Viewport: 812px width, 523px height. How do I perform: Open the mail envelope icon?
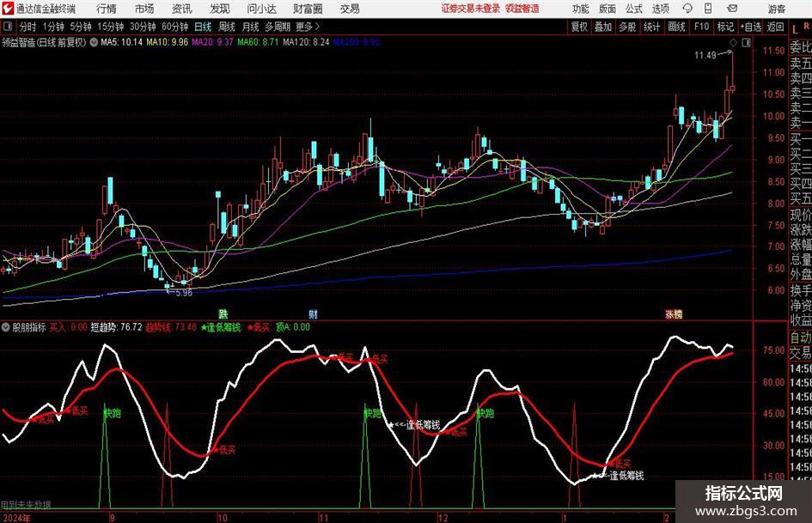[x=732, y=9]
